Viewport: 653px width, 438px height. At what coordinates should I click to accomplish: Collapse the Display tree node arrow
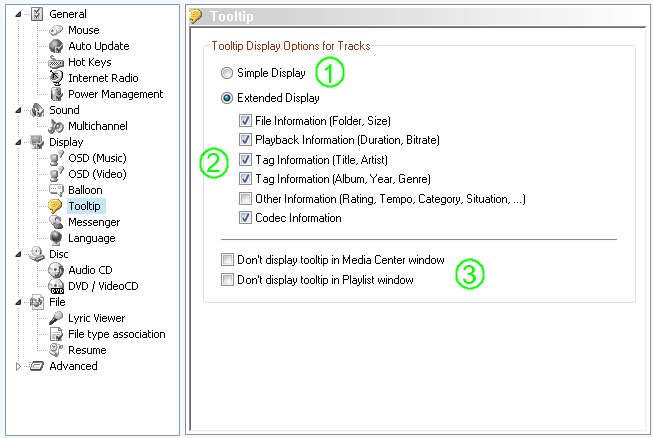pos(18,142)
